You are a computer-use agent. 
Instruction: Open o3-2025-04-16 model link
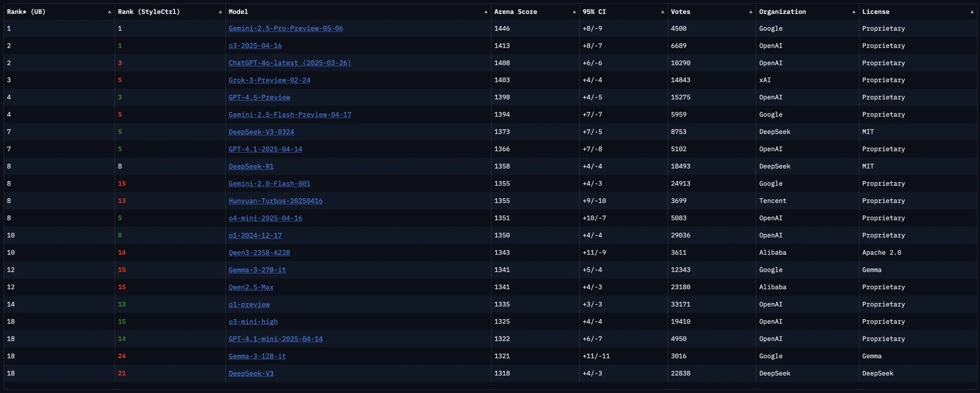coord(255,46)
